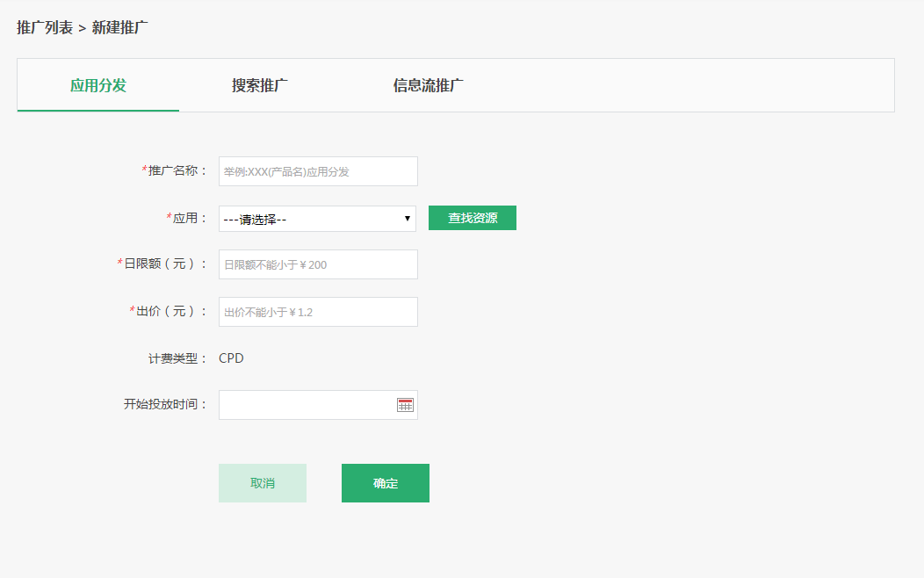Click the placeholder text 举例:XXX(产品名)应用分发
Image resolution: width=924 pixels, height=578 pixels.
click(x=286, y=170)
